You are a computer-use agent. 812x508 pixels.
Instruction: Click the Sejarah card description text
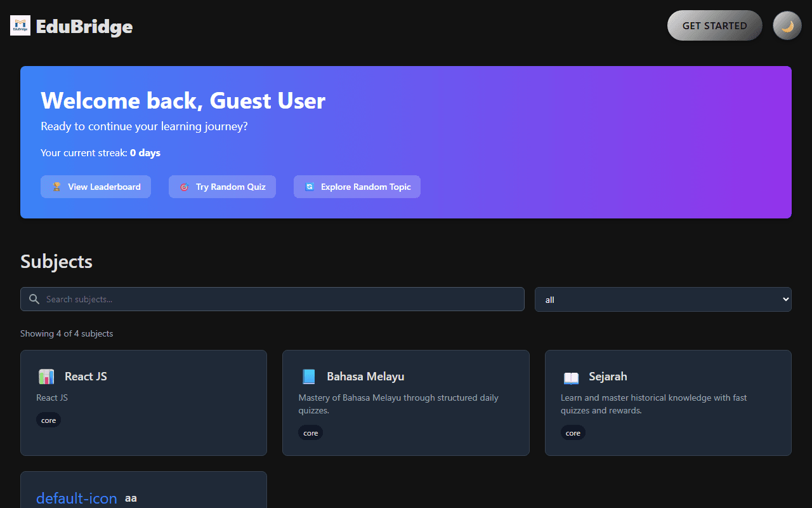click(x=654, y=404)
